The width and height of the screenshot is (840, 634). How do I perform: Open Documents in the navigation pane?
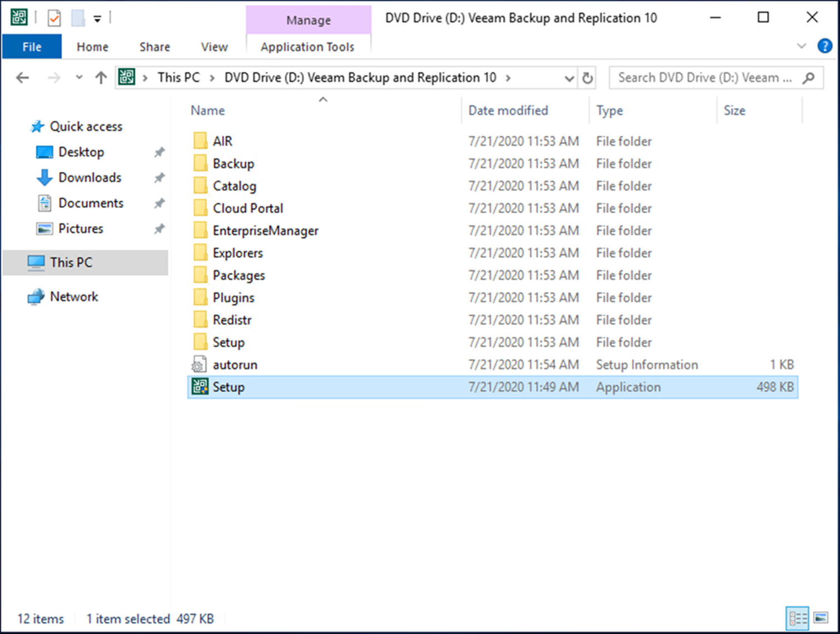pos(91,203)
